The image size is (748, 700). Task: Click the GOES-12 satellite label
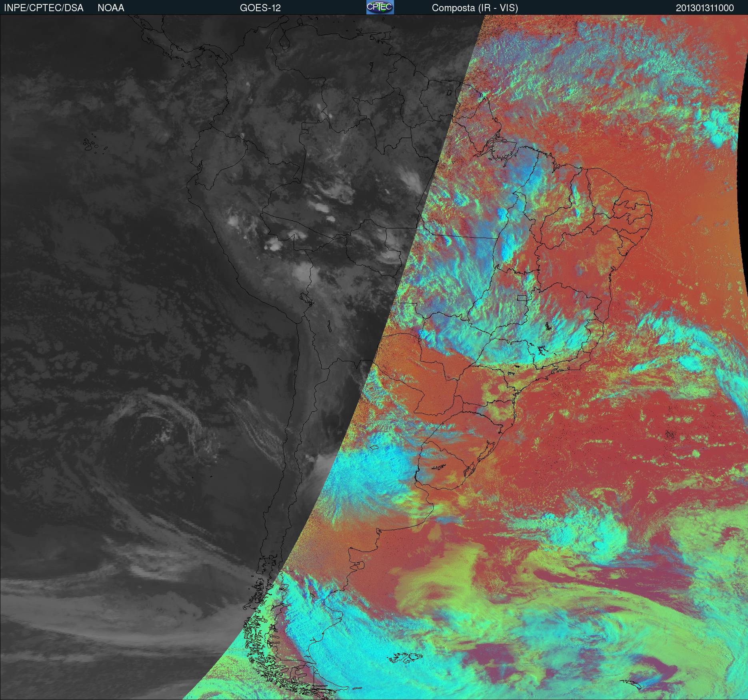pos(260,8)
